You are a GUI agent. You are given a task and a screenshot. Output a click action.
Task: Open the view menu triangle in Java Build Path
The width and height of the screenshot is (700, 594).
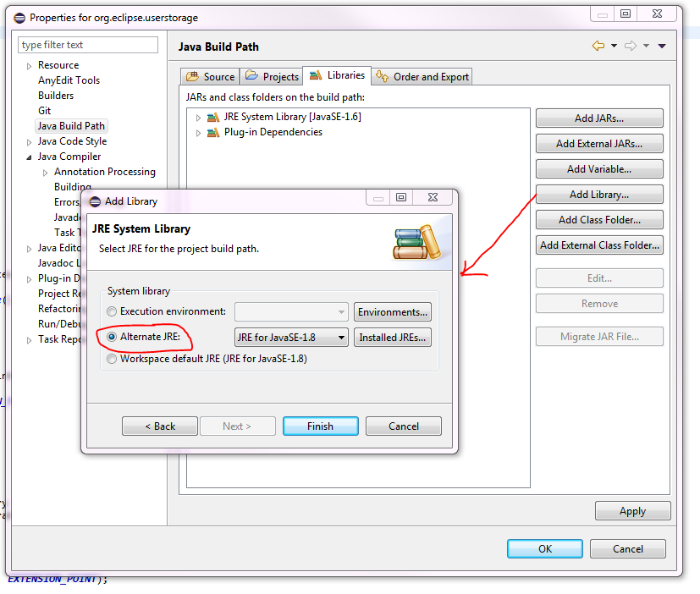click(662, 46)
